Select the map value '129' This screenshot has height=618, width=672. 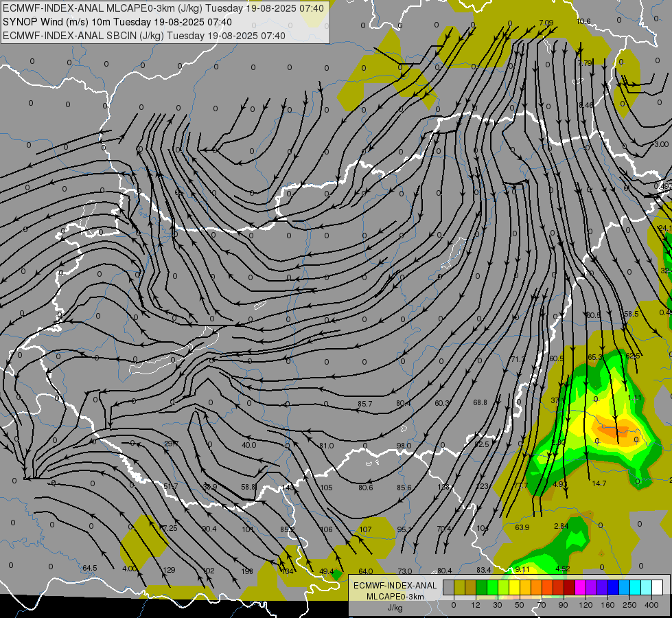click(170, 570)
